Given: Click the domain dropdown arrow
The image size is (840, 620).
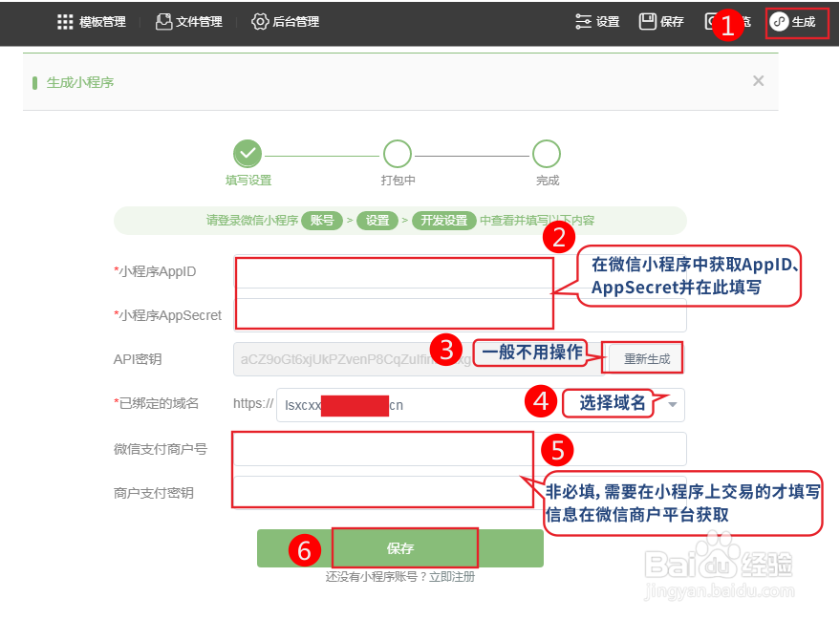Looking at the screenshot, I should (673, 405).
